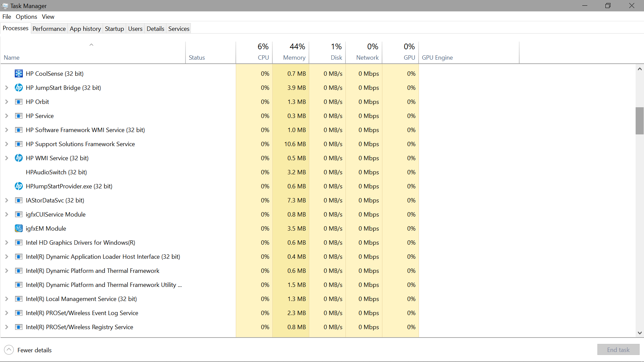Click the Intel HD Graphics Drivers icon
Screen dimensions: 644x362
pos(19,242)
